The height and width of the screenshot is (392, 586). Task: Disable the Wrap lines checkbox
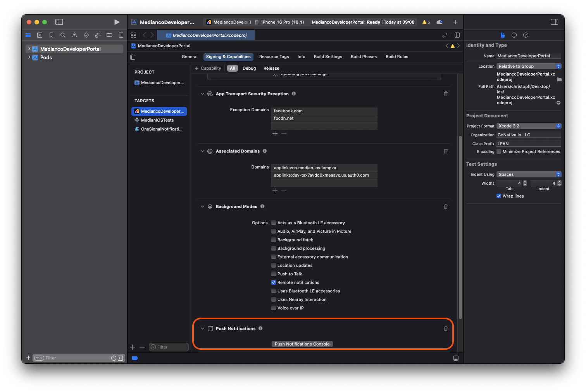pyautogui.click(x=499, y=196)
